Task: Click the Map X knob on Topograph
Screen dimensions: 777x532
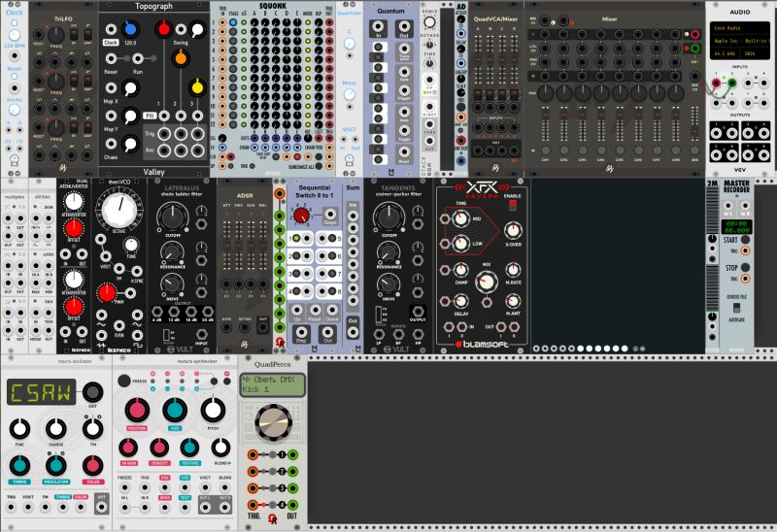Action: 130,88
